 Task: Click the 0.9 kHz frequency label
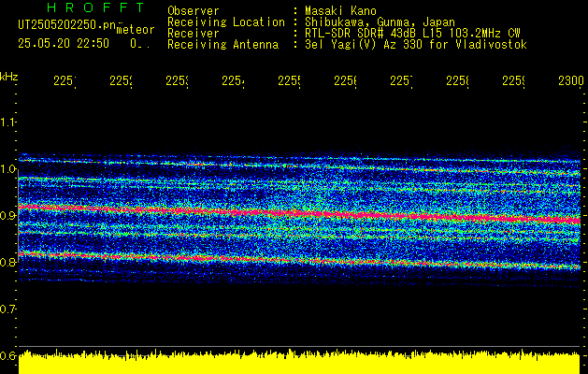pos(7,216)
